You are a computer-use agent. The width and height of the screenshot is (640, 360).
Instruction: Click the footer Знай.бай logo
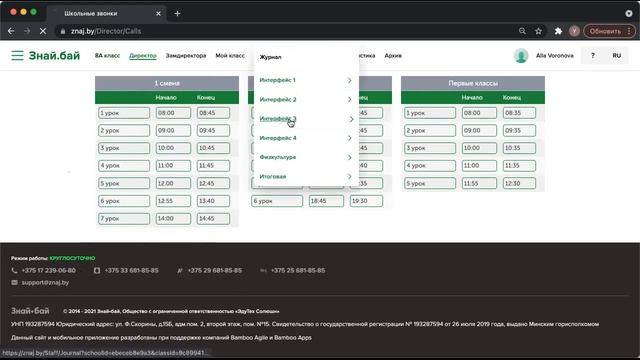[30, 311]
